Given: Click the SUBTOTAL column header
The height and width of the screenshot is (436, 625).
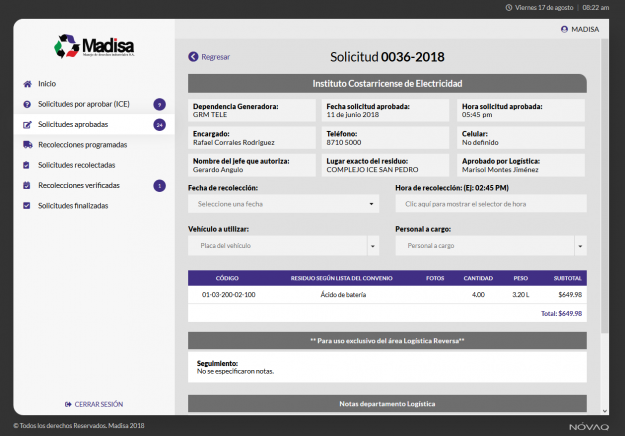Looking at the screenshot, I should tap(568, 278).
